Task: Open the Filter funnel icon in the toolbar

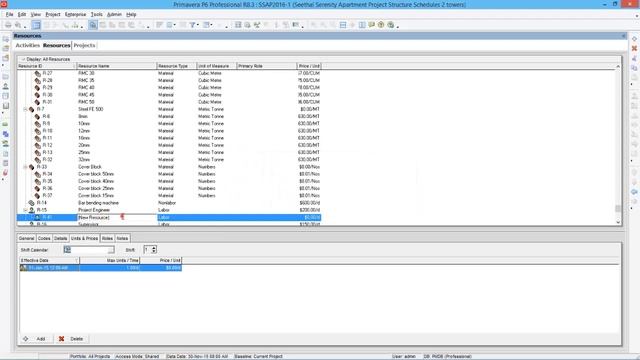Action: pos(192,25)
